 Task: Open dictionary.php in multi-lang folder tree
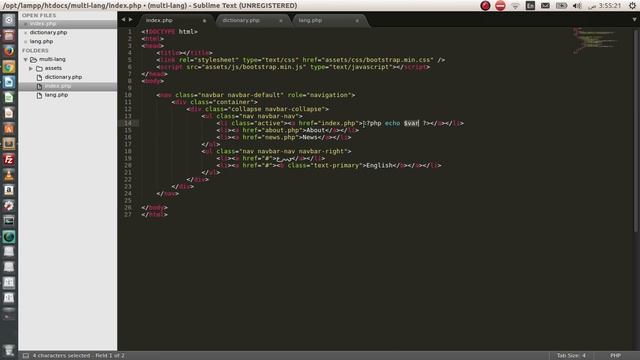tap(63, 77)
